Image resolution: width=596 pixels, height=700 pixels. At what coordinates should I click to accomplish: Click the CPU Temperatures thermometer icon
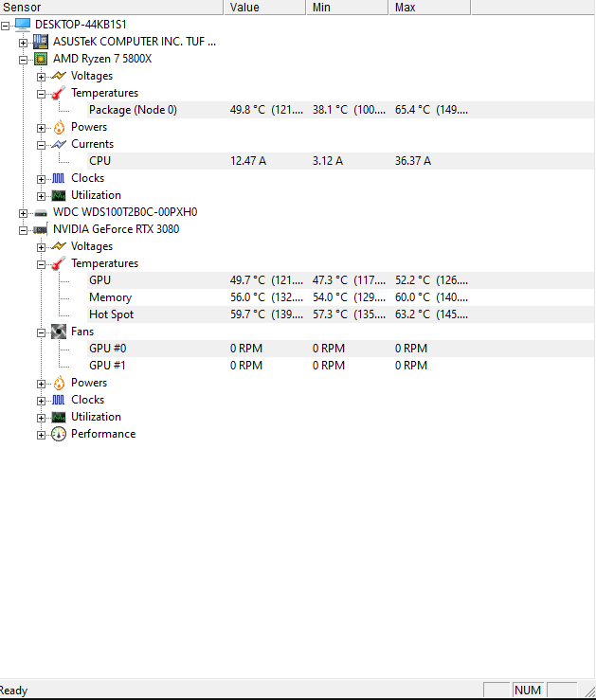tap(59, 93)
